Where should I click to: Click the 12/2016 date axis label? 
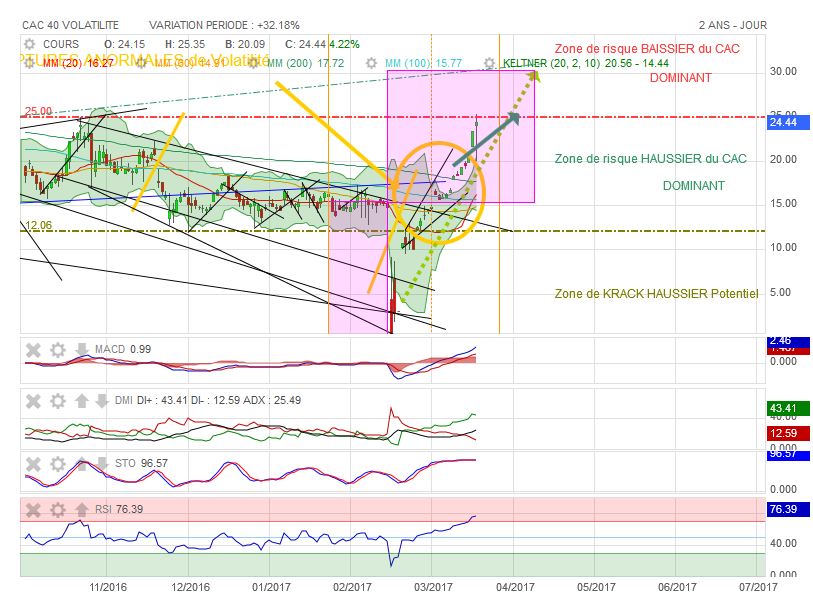coord(190,587)
